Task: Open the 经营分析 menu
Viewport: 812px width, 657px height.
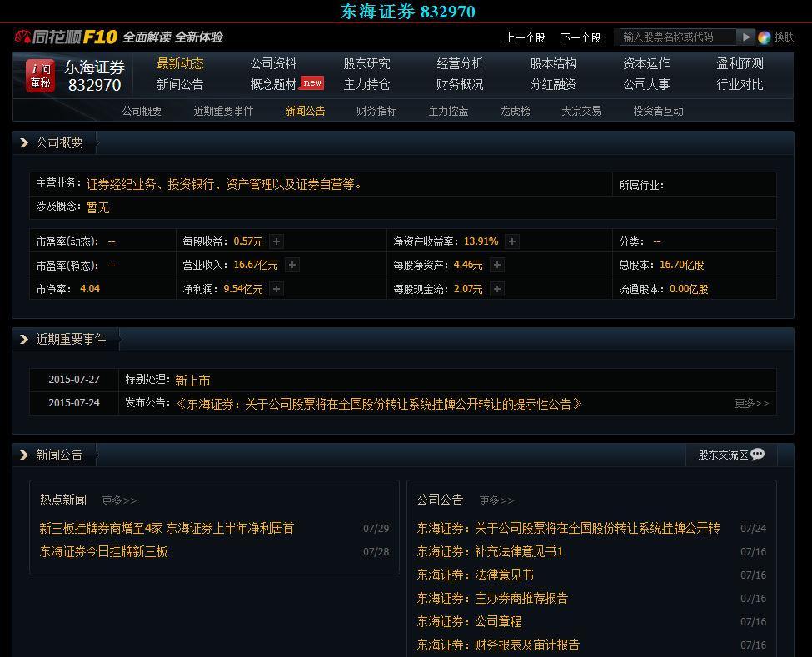Action: click(460, 63)
